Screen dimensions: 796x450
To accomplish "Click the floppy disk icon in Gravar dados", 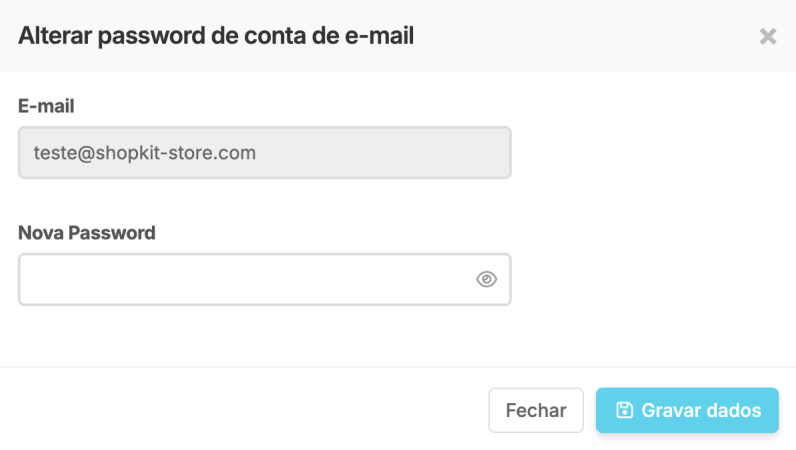I will [624, 410].
